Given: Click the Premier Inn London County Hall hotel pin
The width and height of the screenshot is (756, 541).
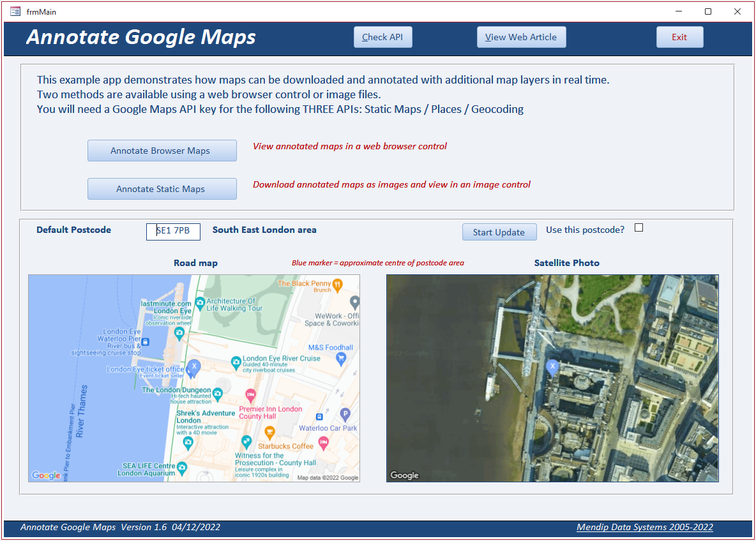Looking at the screenshot, I should [x=250, y=396].
